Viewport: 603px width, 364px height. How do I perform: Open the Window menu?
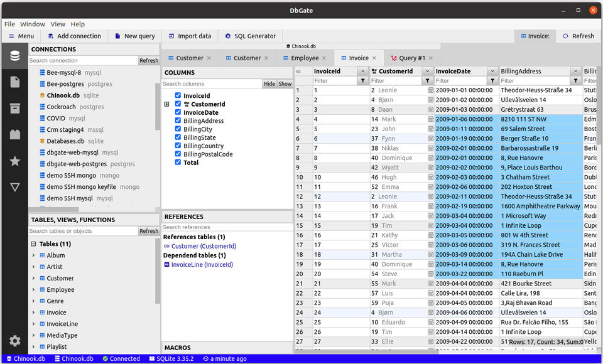33,24
